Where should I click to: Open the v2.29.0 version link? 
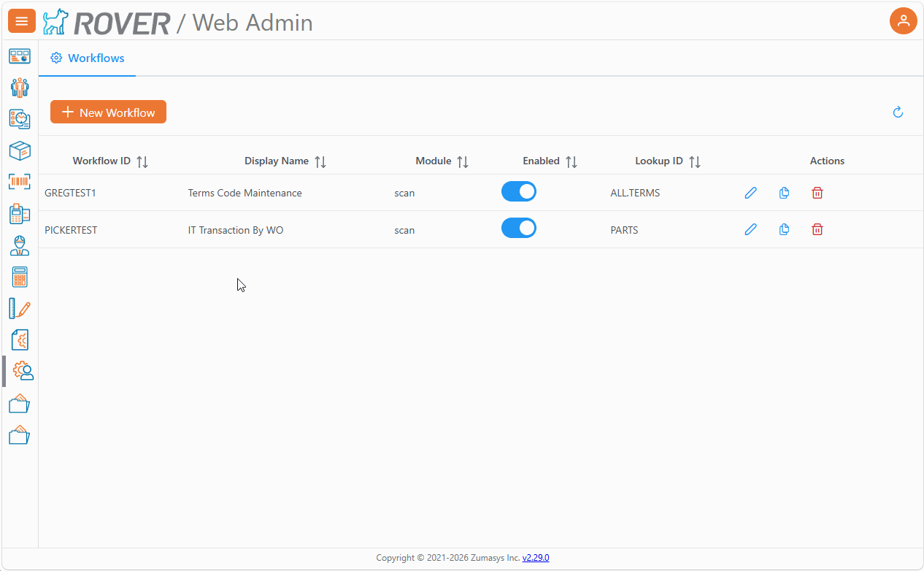(536, 558)
